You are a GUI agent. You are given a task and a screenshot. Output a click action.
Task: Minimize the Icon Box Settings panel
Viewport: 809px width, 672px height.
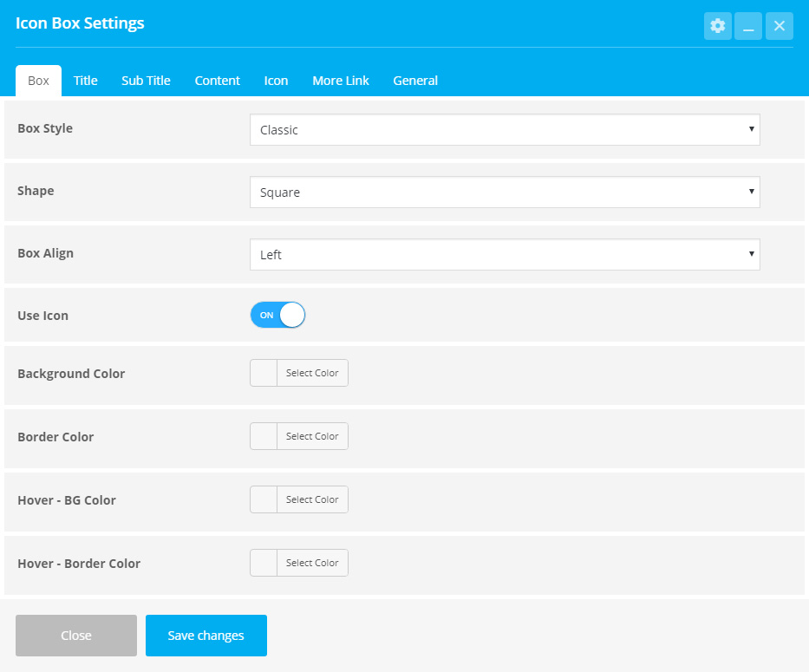[x=748, y=26]
